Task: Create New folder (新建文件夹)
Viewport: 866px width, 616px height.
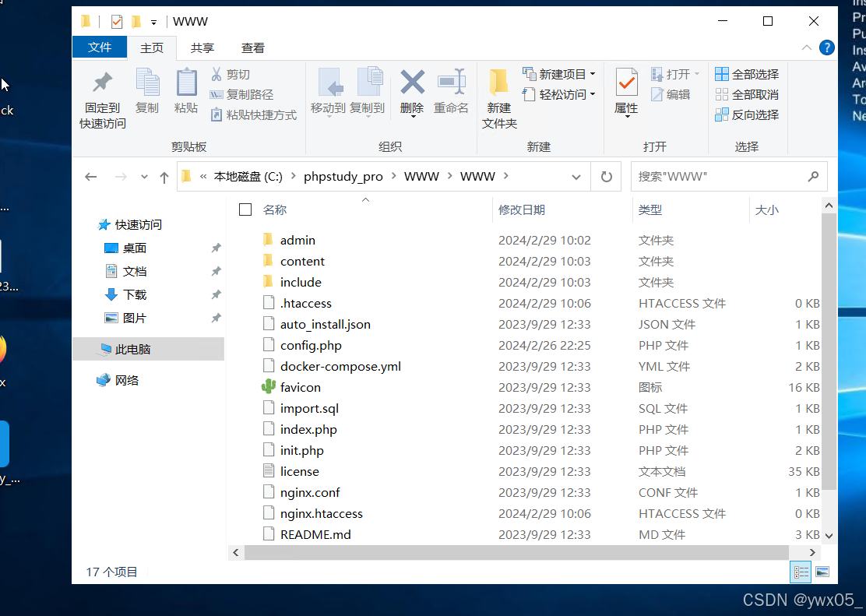Action: coord(499,99)
